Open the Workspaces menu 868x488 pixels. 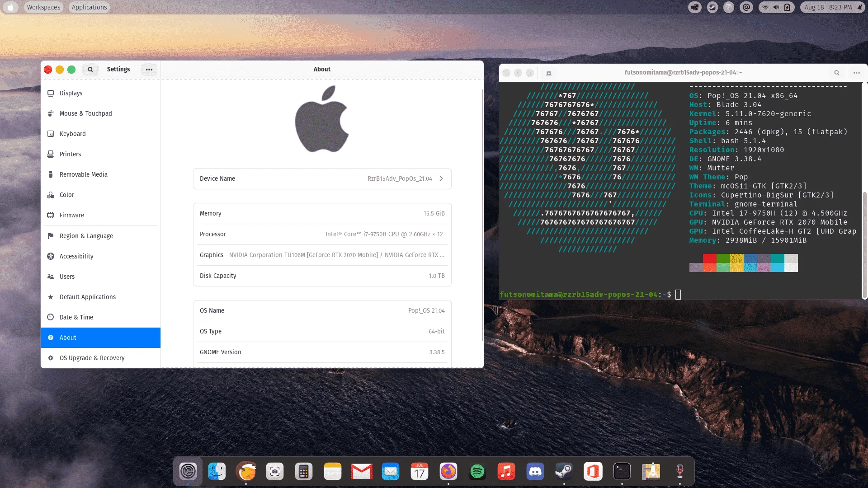pyautogui.click(x=43, y=7)
